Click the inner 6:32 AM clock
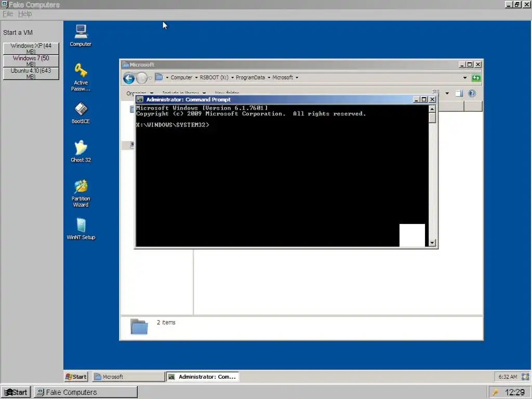The width and height of the screenshot is (532, 399). coord(508,377)
